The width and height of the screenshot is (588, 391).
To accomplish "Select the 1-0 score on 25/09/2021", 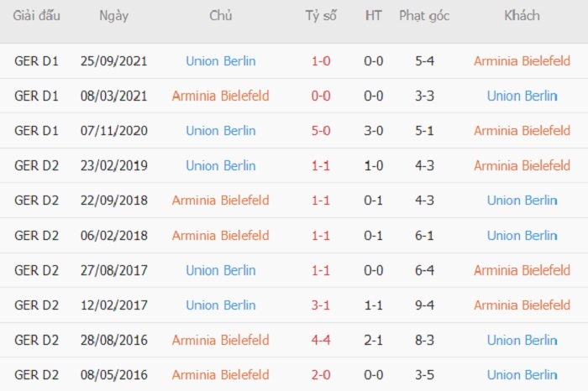I will (321, 61).
